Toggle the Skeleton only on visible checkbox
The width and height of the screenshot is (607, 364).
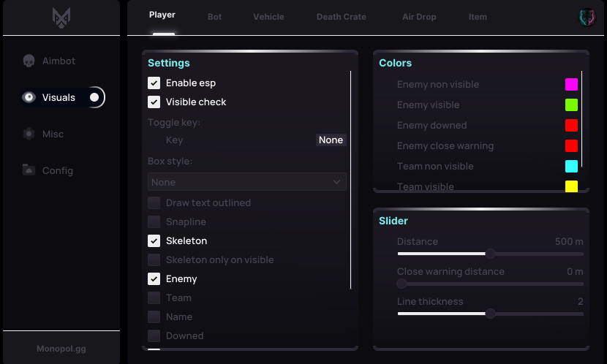(x=154, y=259)
